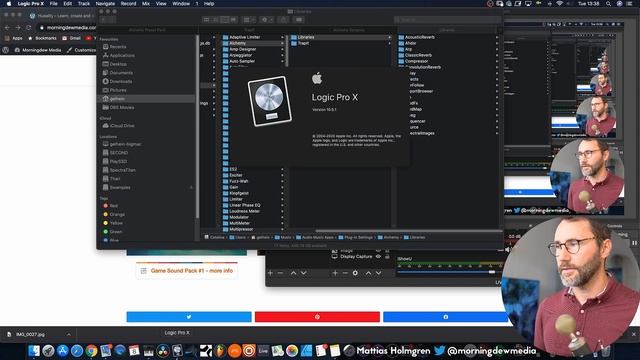The height and width of the screenshot is (360, 640).
Task: Open source properties gear in OBS
Action: coord(355,273)
